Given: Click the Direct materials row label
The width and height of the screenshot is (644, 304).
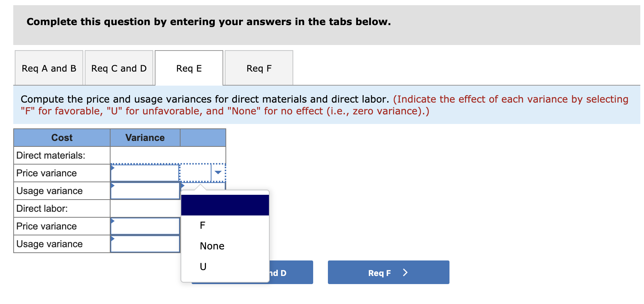Looking at the screenshot, I should [x=51, y=155].
